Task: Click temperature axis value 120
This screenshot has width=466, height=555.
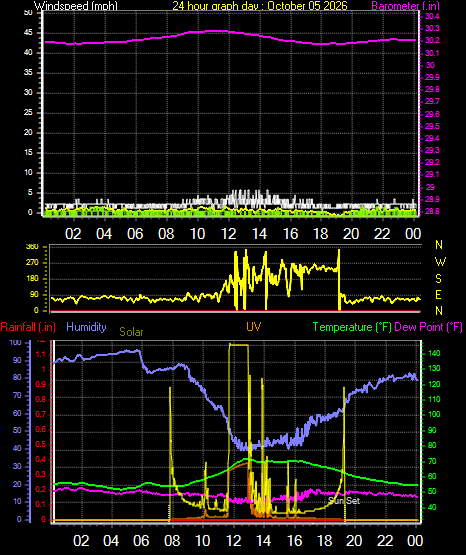Action: (434, 384)
